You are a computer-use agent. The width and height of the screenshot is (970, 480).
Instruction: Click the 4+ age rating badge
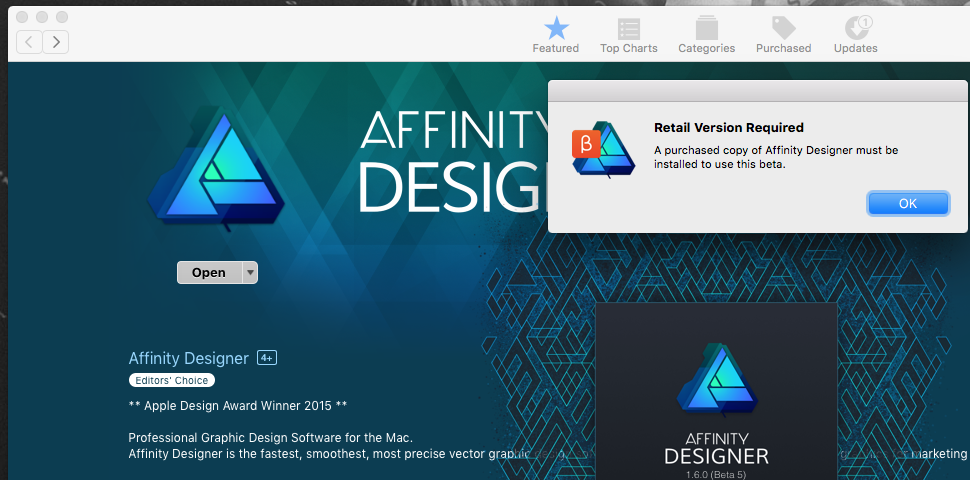coord(267,358)
